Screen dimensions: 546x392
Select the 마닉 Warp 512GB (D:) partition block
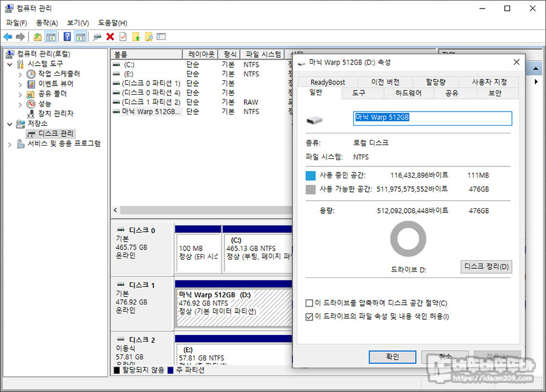pyautogui.click(x=234, y=308)
